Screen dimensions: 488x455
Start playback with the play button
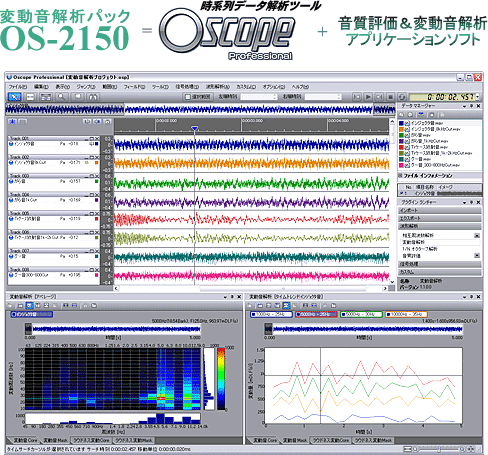pyautogui.click(x=368, y=97)
